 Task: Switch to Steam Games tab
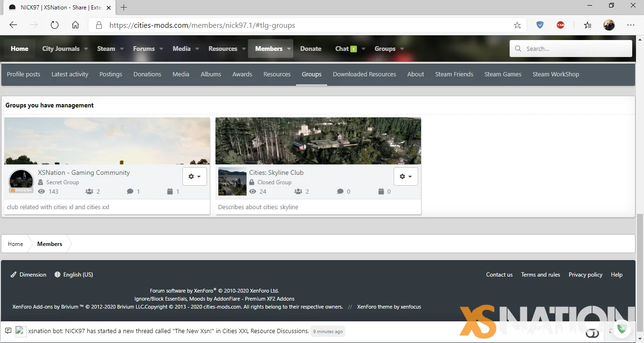[503, 74]
